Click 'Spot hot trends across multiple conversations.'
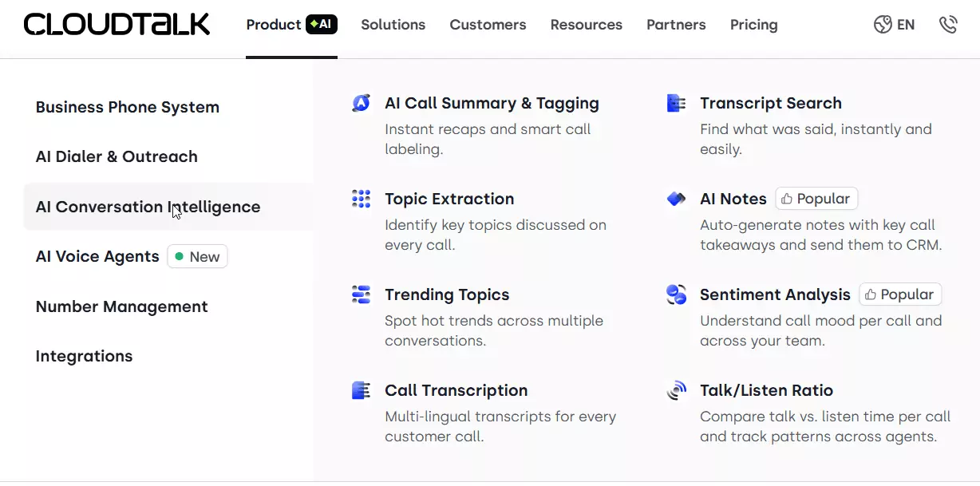This screenshot has height=486, width=980. point(494,330)
